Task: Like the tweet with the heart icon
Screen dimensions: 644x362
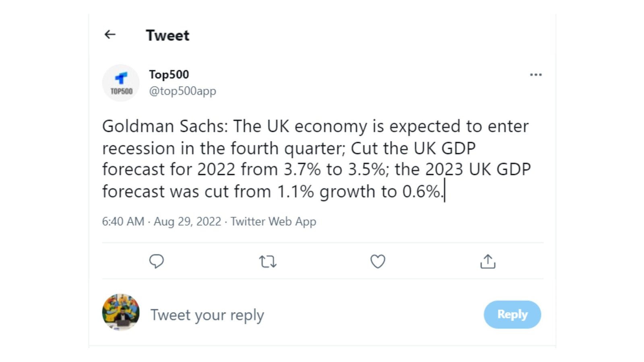Action: click(x=378, y=261)
